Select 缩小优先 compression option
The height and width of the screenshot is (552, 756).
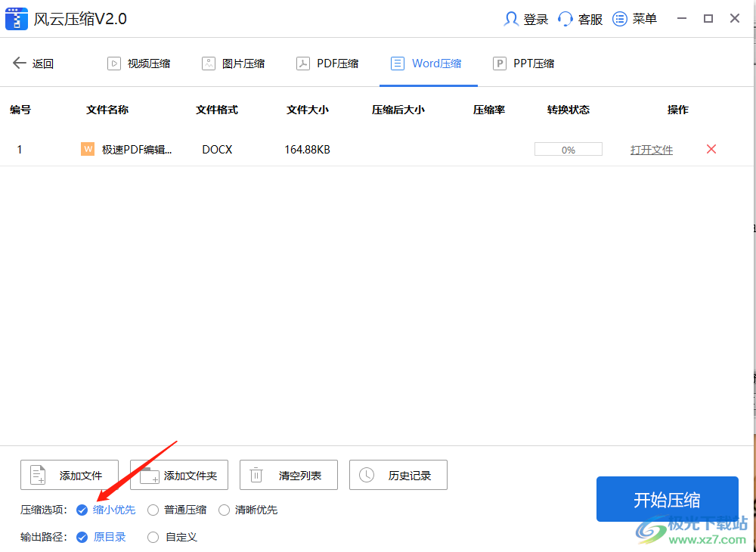click(106, 510)
